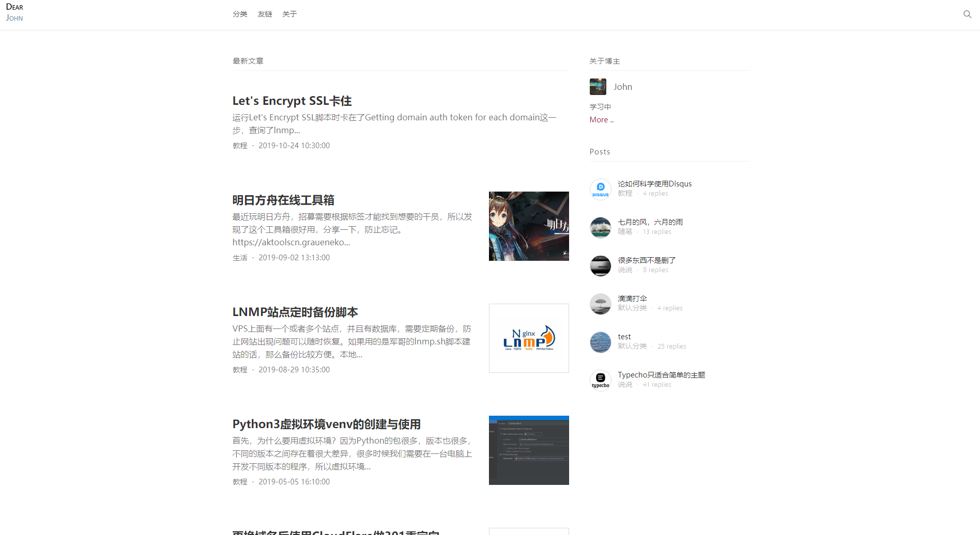The image size is (980, 535).
Task: Open the 分类 menu item
Action: [240, 14]
